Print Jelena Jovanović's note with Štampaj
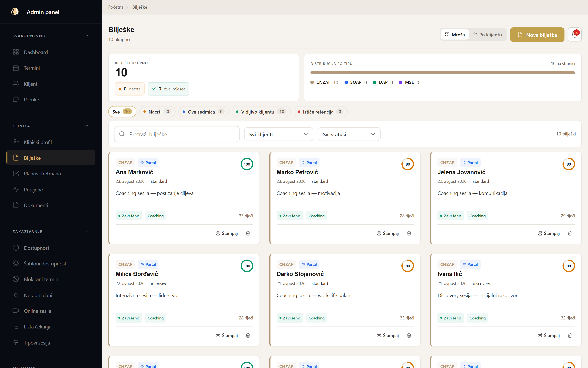588x368 pixels. pos(549,233)
